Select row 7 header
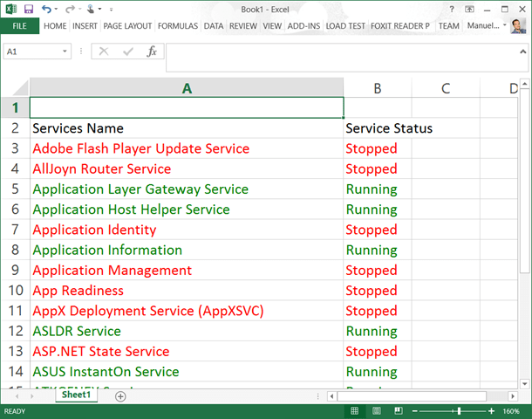Viewport: 532px width, 419px height. [16, 230]
